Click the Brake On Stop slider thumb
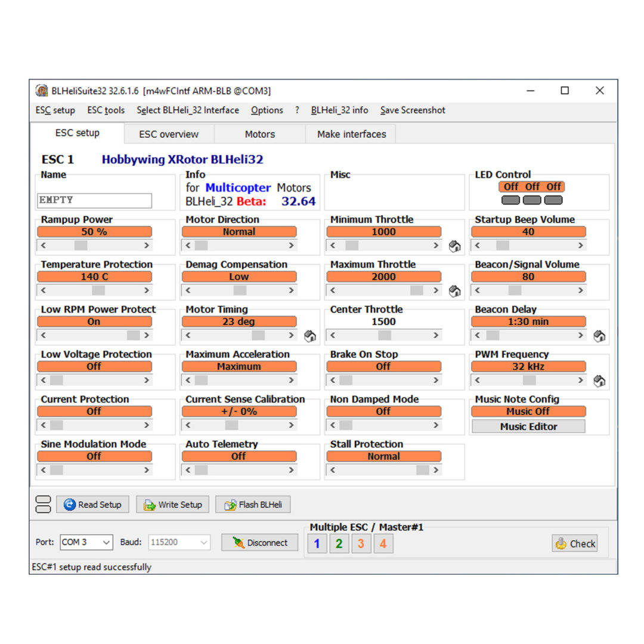 click(x=346, y=380)
